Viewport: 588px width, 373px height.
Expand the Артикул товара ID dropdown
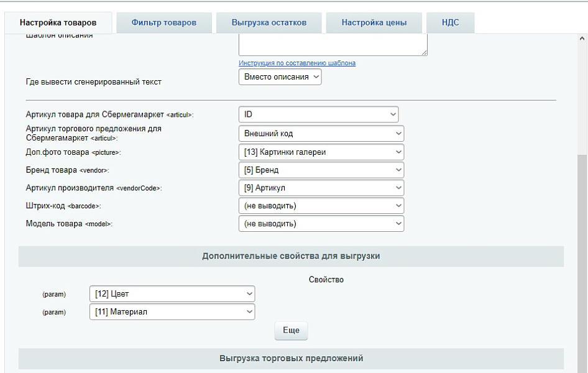318,114
